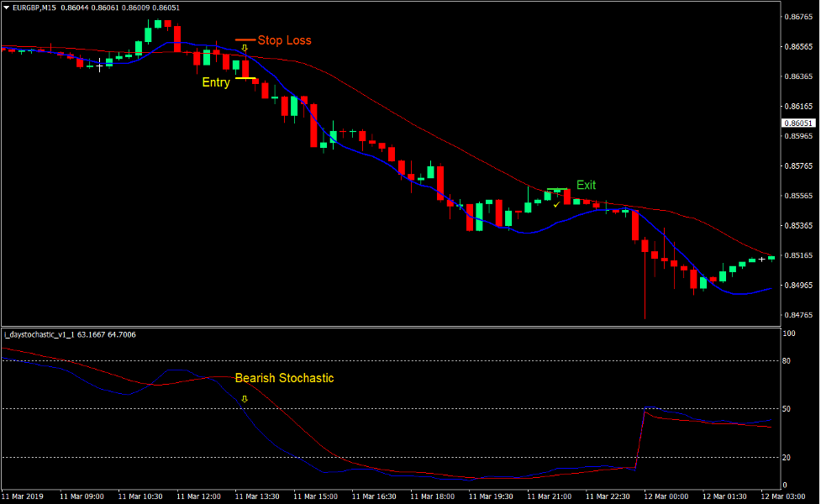Image resolution: width=821 pixels, height=504 pixels.
Task: Click the yellow checkmark below the Exit line
Action: (x=556, y=205)
